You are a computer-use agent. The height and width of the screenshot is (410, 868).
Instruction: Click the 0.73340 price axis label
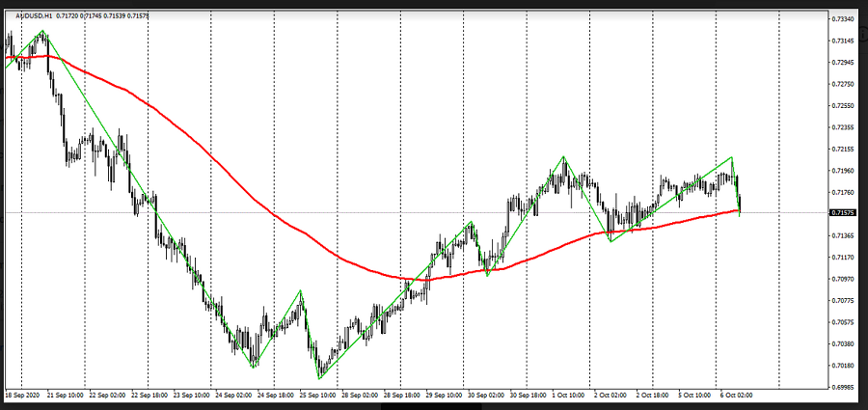842,19
